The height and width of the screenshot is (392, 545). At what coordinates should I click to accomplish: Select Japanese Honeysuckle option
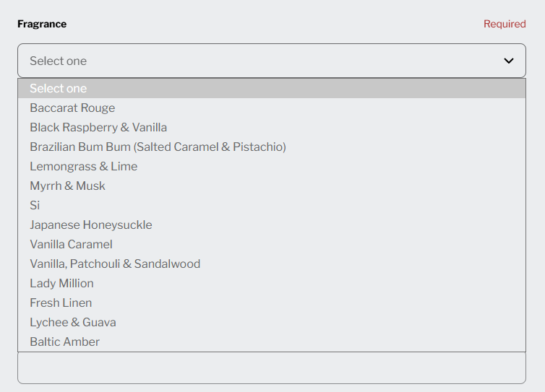point(91,225)
